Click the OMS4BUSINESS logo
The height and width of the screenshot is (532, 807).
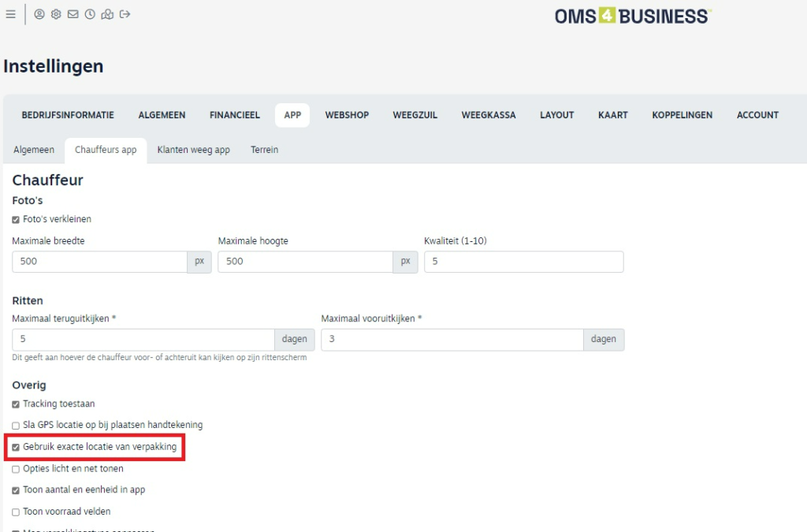pos(632,16)
